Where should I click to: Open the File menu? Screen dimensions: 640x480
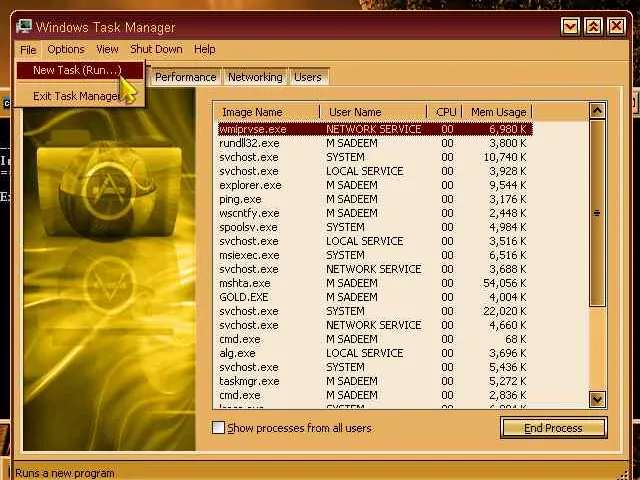point(28,50)
